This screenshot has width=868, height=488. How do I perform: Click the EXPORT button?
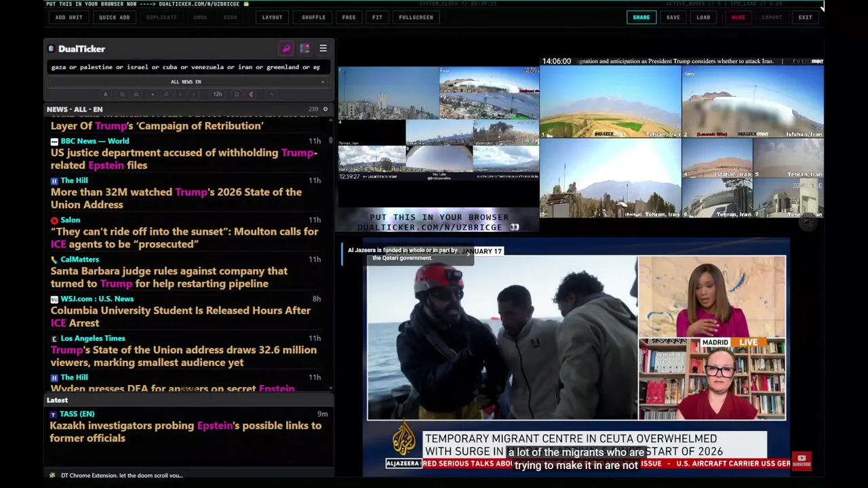click(x=772, y=18)
